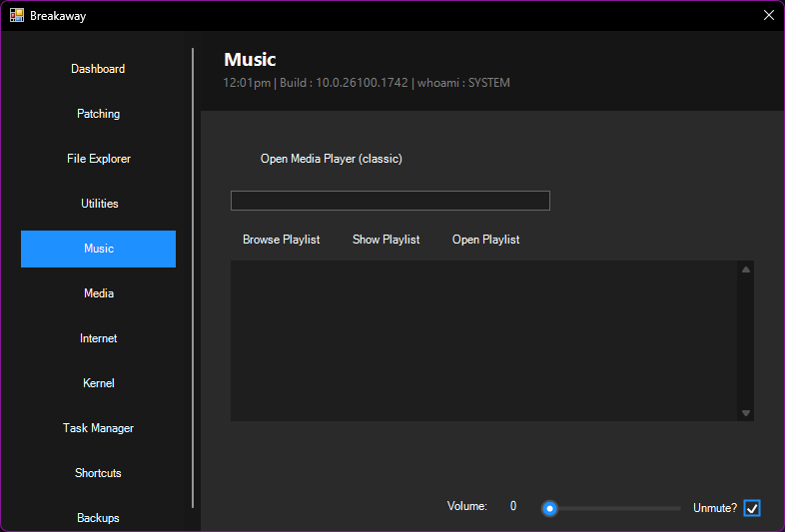The image size is (785, 532).
Task: Select the Music sidebar item
Action: tap(98, 249)
